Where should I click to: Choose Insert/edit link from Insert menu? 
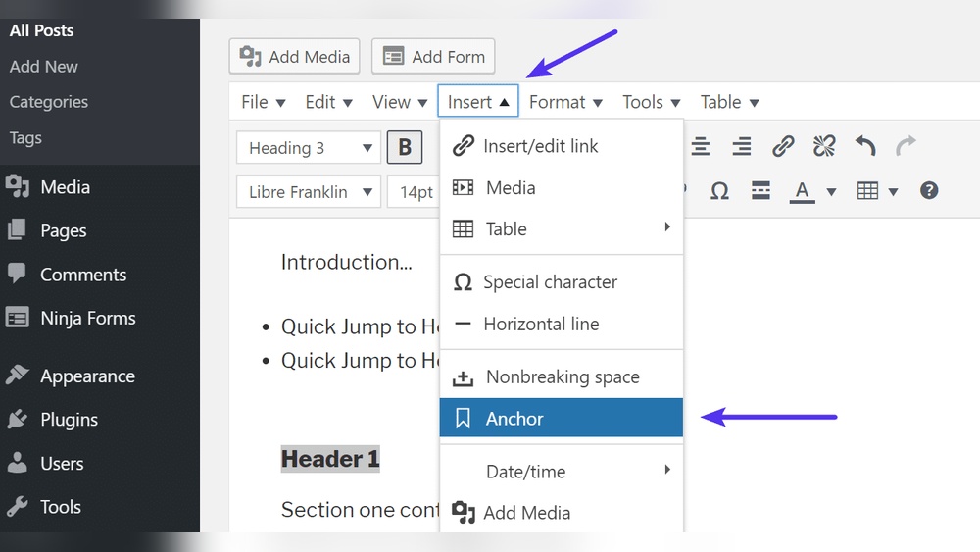[562, 146]
